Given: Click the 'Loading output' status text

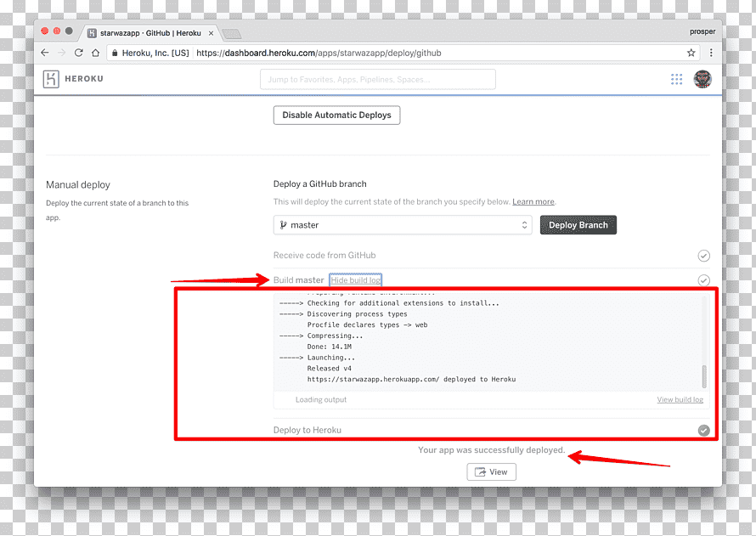Looking at the screenshot, I should pyautogui.click(x=321, y=399).
